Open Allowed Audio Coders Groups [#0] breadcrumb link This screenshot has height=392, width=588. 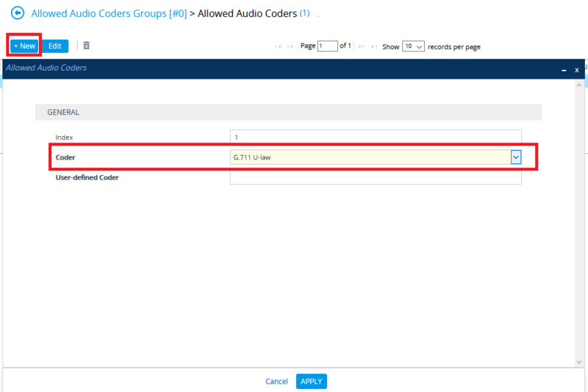[109, 13]
